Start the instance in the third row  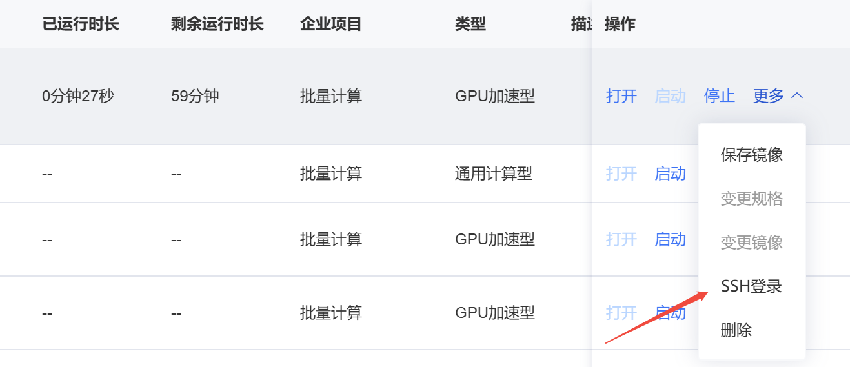tap(670, 239)
